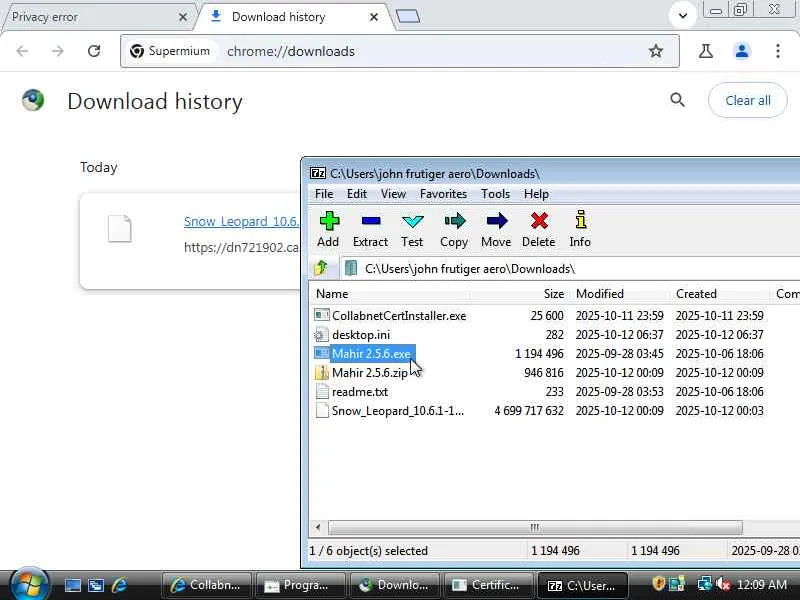The image size is (800, 600).
Task: Launch Internet Explorer from quick launch
Action: point(119,585)
